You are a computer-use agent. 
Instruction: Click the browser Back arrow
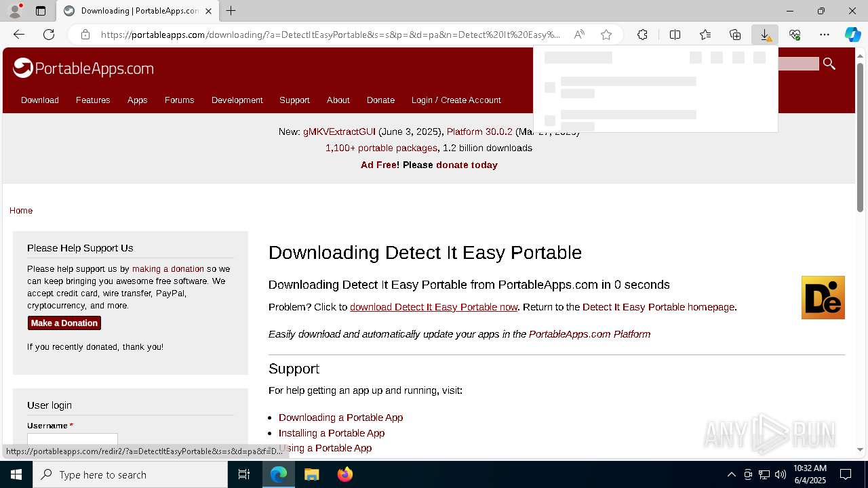coord(19,35)
